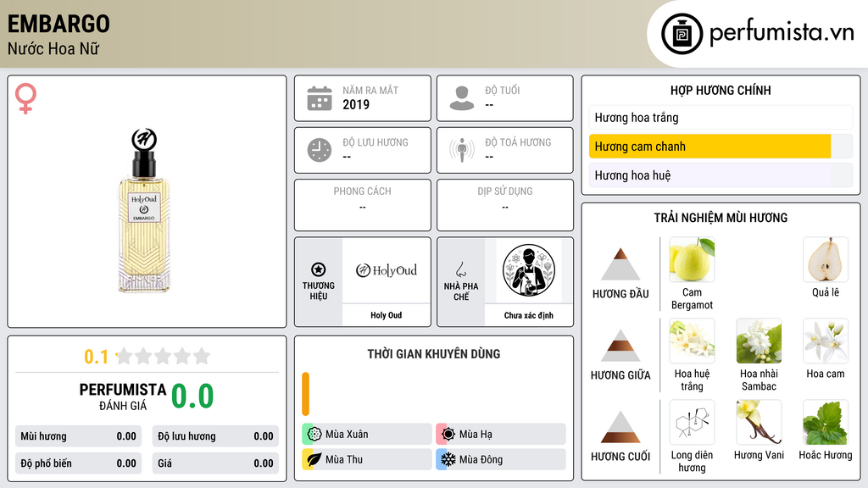Click the person icon beside Độ tuổi

pyautogui.click(x=462, y=98)
